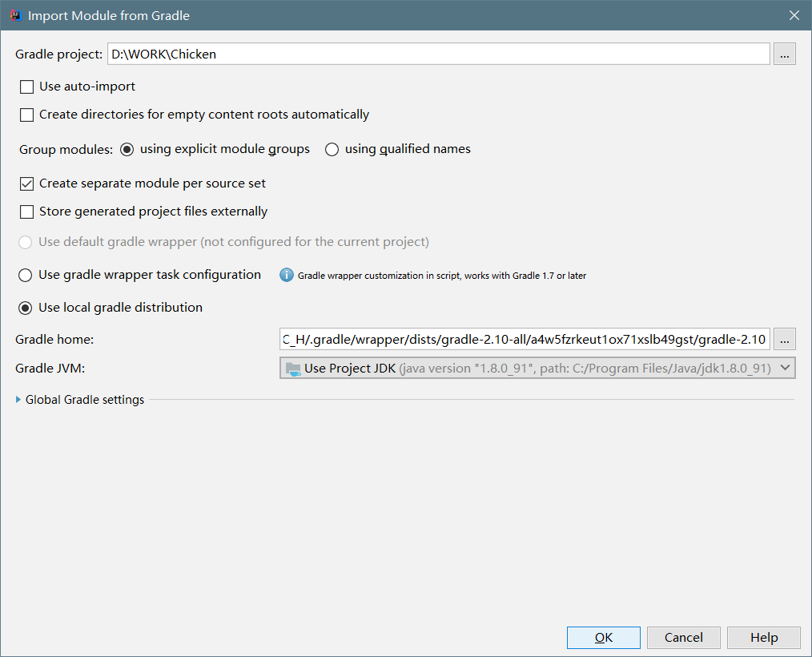Click the Gradle project path field

pyautogui.click(x=439, y=54)
